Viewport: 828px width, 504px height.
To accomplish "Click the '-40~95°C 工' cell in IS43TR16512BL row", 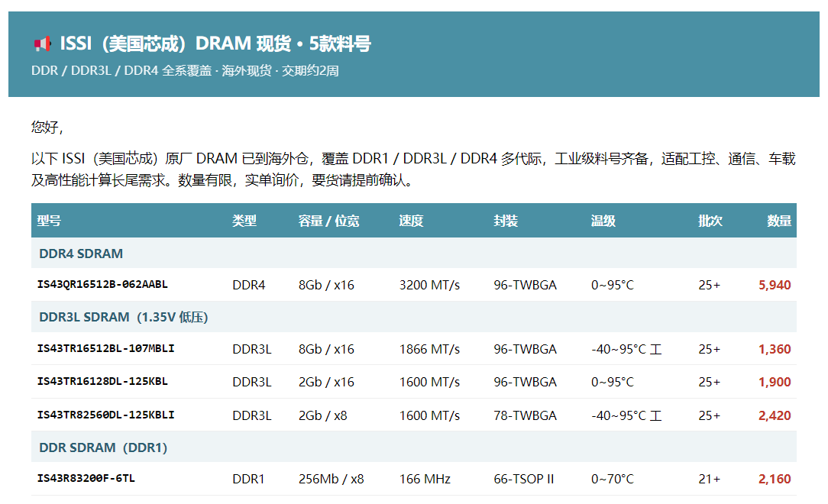I will tap(626, 349).
